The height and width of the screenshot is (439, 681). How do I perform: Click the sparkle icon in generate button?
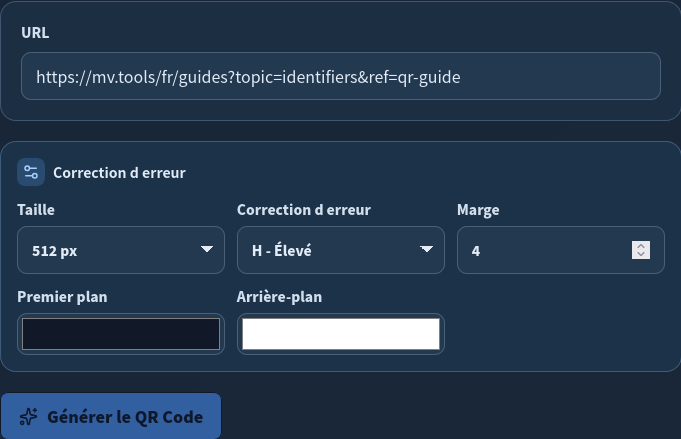[29, 416]
